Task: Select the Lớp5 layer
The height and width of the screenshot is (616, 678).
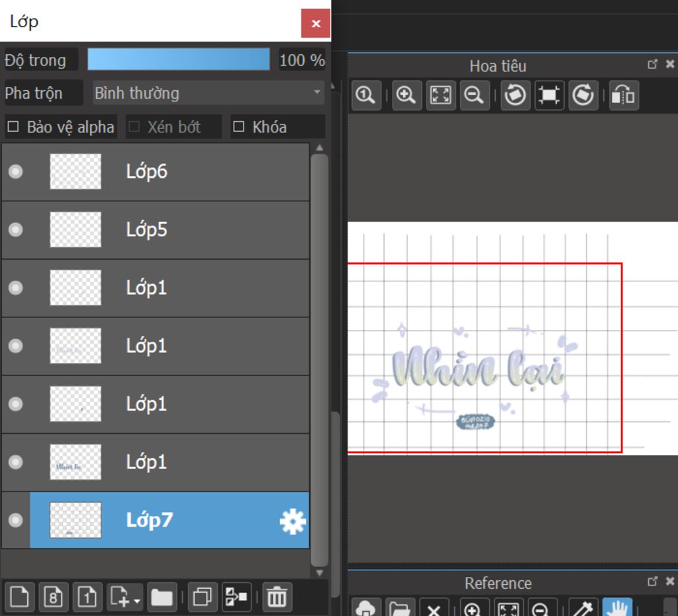Action: coord(156,230)
